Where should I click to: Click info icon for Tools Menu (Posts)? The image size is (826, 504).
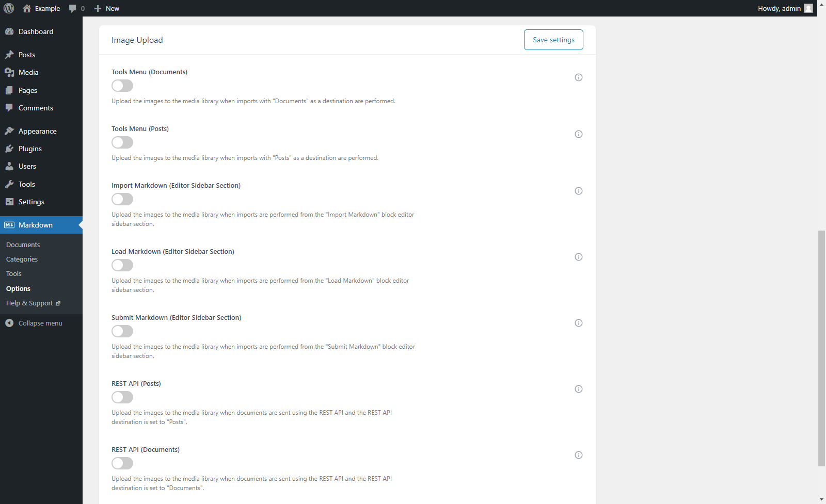pos(579,134)
